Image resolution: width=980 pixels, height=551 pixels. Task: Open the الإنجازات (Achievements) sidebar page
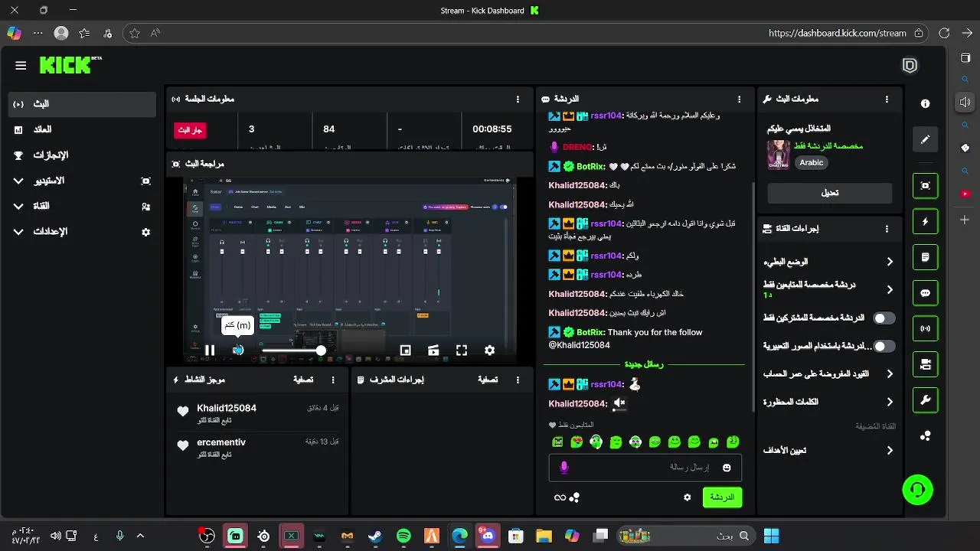(x=83, y=155)
